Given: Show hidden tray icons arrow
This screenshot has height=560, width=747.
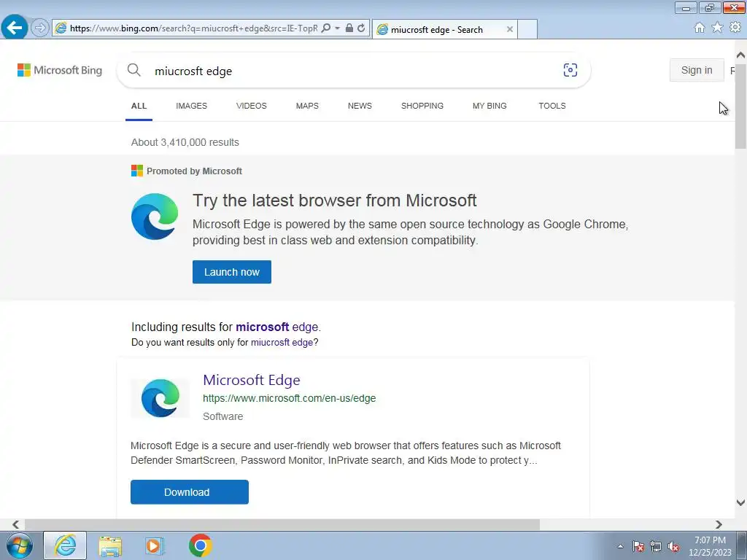Looking at the screenshot, I should click(x=620, y=547).
